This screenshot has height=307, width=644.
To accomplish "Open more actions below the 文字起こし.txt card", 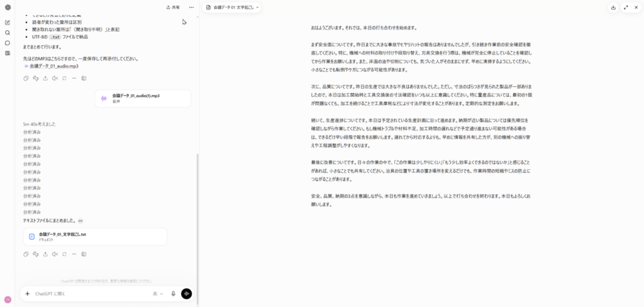I will click(x=74, y=254).
